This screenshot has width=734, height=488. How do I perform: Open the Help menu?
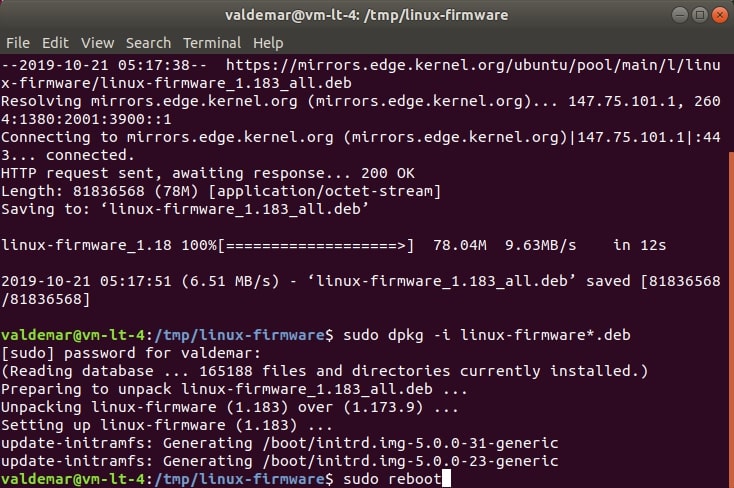pyautogui.click(x=268, y=43)
